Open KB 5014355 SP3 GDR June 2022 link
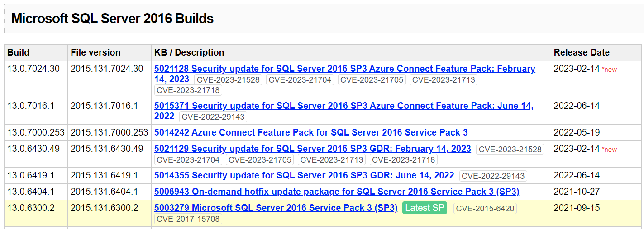The height and width of the screenshot is (229, 644). pos(304,176)
